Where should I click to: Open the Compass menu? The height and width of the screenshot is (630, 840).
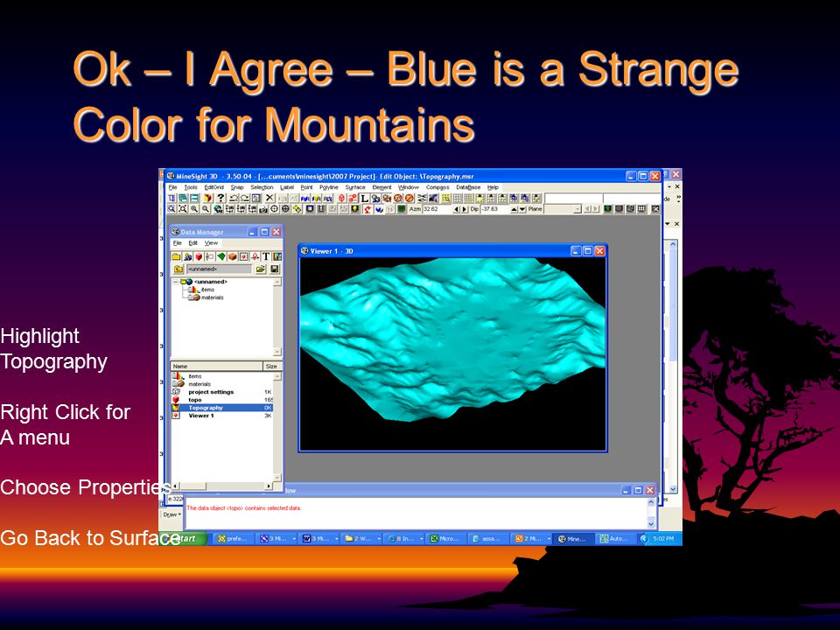coord(437,187)
